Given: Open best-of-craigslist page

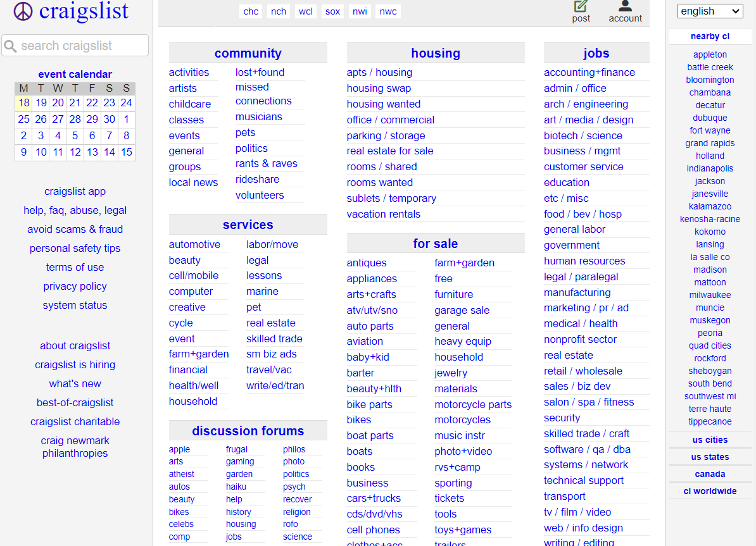Looking at the screenshot, I should tap(75, 402).
